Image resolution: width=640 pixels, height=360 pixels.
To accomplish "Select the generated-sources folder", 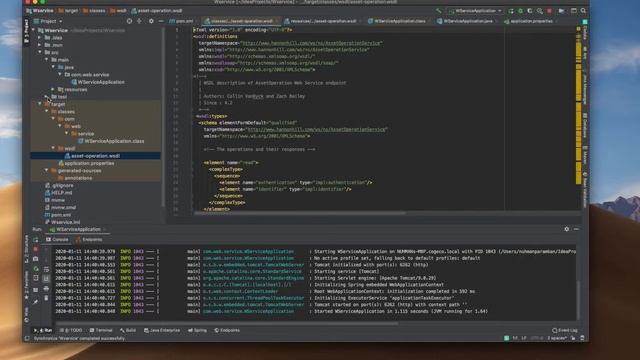I will pyautogui.click(x=76, y=171).
